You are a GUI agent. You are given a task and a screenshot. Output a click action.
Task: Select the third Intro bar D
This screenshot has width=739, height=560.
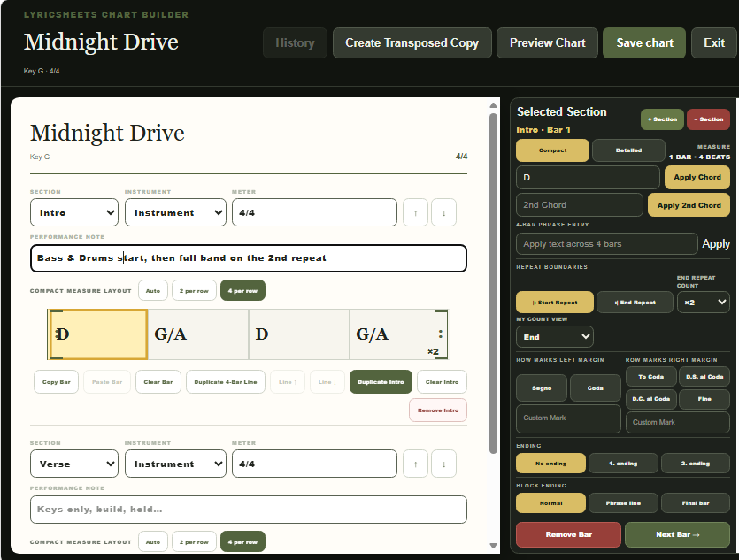[299, 334]
